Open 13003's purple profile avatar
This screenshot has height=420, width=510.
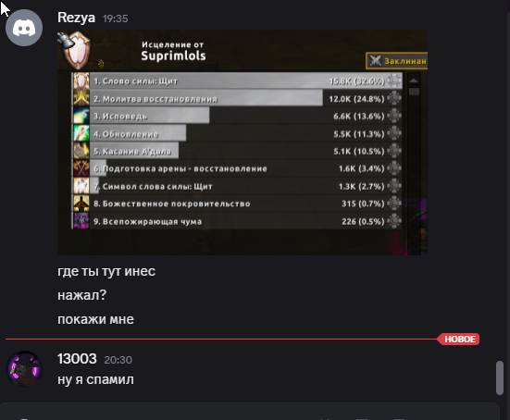tap(24, 369)
